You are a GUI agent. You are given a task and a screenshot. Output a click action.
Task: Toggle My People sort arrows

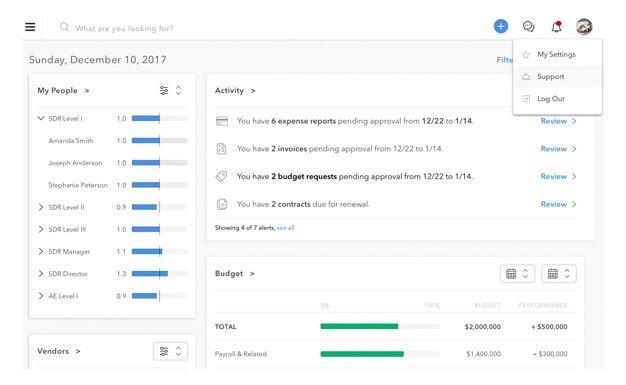click(x=178, y=90)
